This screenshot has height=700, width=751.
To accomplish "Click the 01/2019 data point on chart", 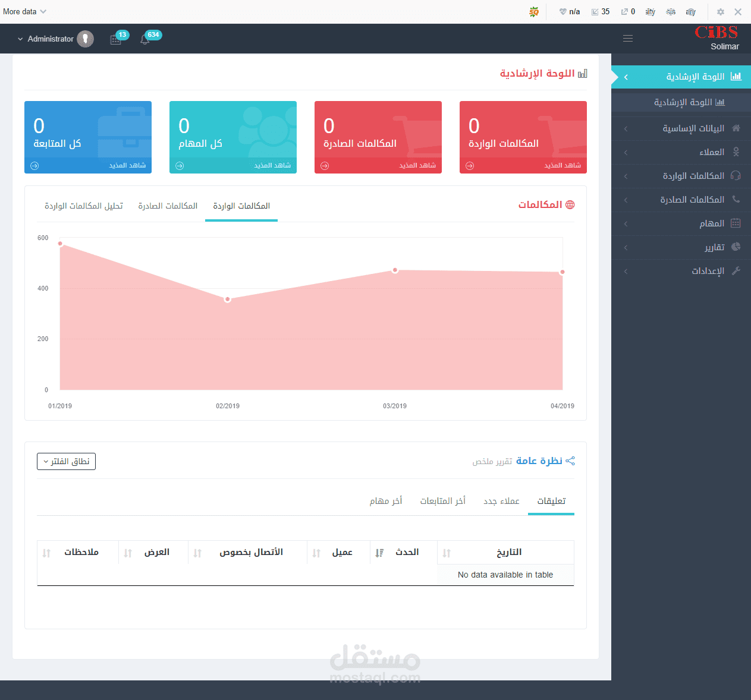I will (x=60, y=244).
